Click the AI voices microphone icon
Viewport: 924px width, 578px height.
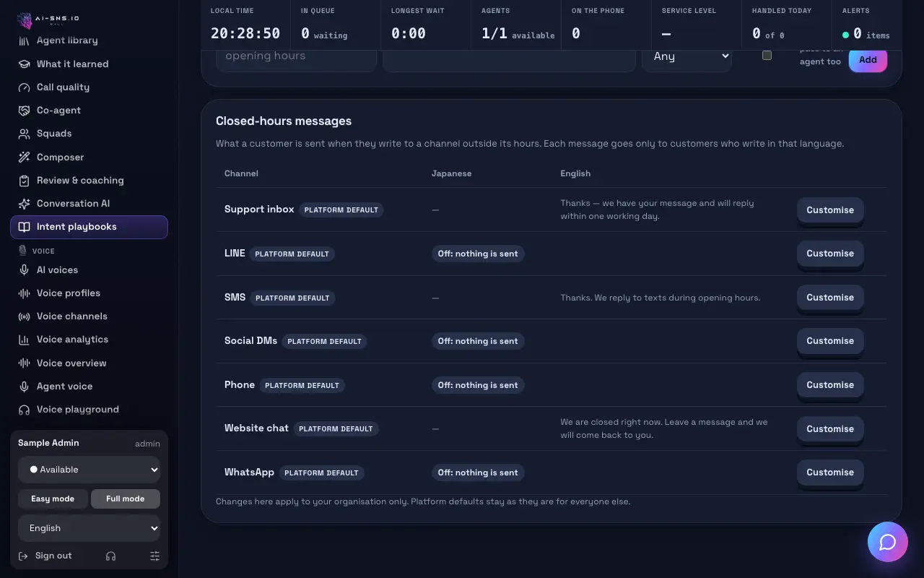[x=24, y=269]
